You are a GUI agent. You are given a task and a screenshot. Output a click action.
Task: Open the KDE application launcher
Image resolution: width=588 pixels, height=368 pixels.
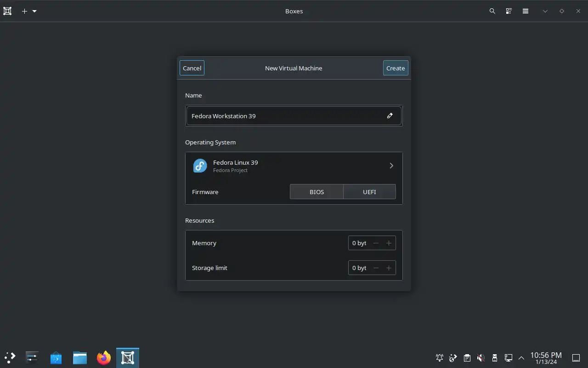10,357
